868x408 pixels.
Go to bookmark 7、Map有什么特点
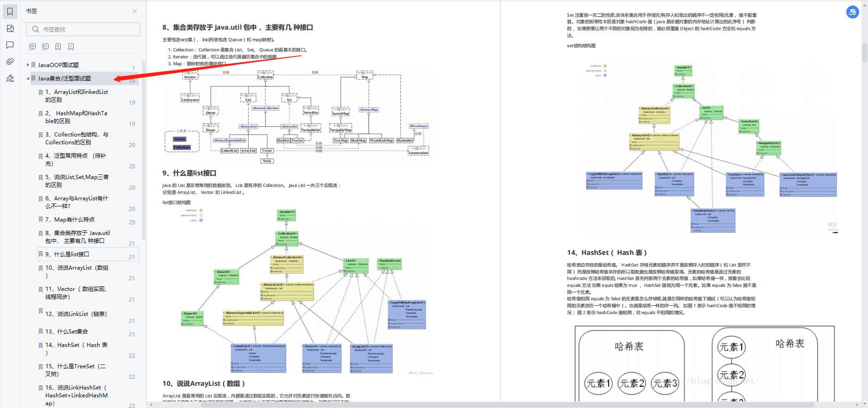coord(70,220)
